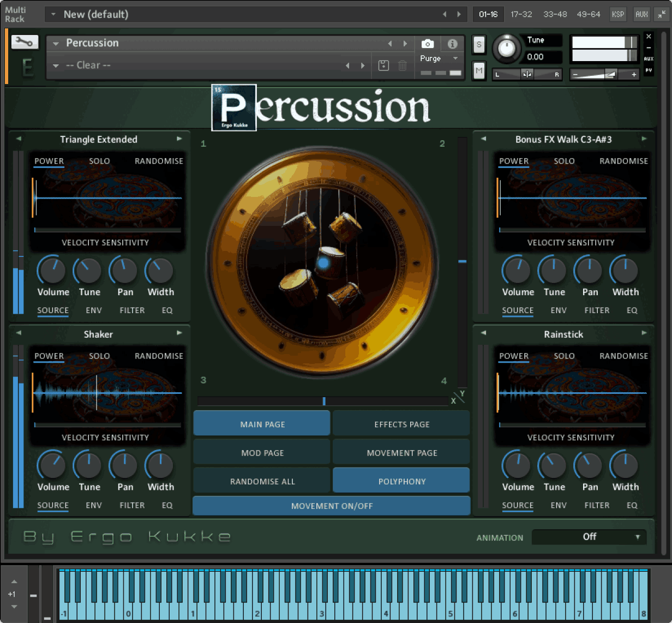Viewport: 672px width, 623px height.
Task: Minimize the rack view icon
Action: pyautogui.click(x=662, y=14)
